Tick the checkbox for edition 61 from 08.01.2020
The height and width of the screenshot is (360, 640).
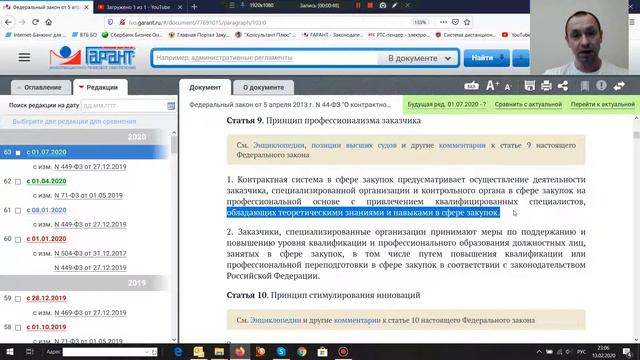18,211
